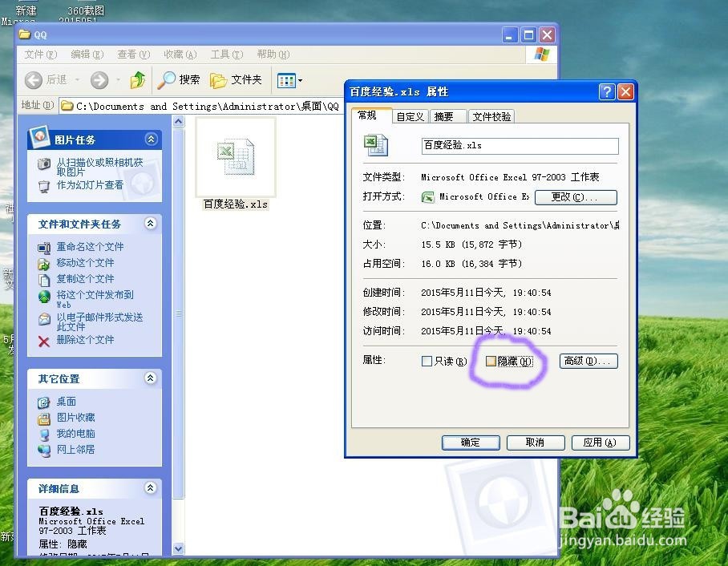Collapse the 文件和文件夹任务 panel
The image size is (728, 566).
point(151,224)
